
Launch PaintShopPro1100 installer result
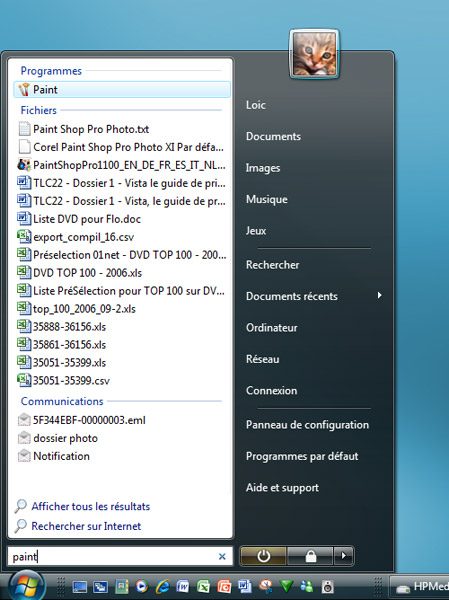[x=121, y=165]
